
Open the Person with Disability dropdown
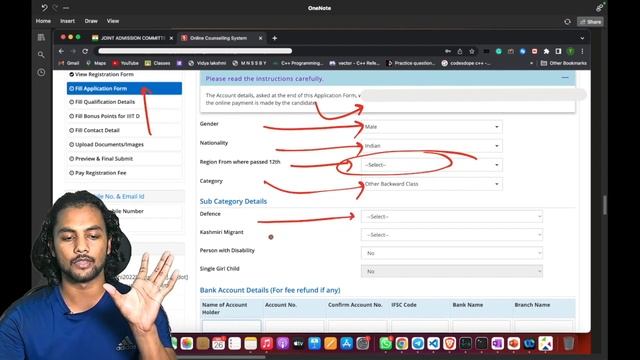452,253
